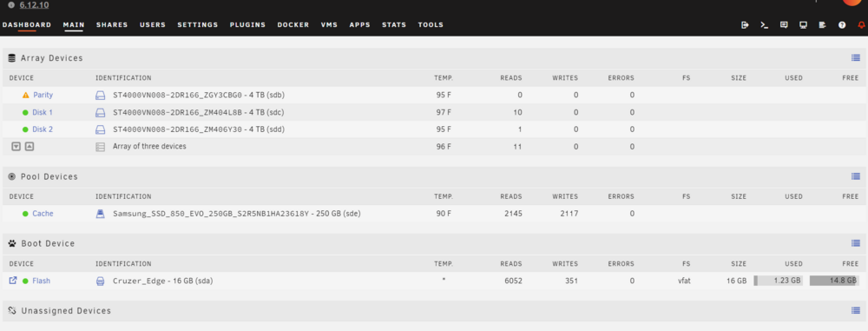
Task: Click the green status dot of Disk 1
Action: click(x=25, y=113)
